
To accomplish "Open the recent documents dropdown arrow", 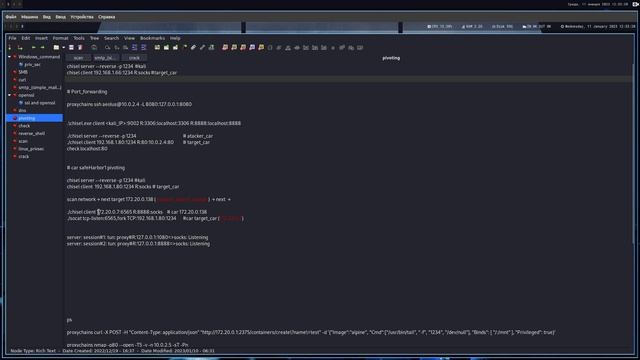I will coord(63,47).
